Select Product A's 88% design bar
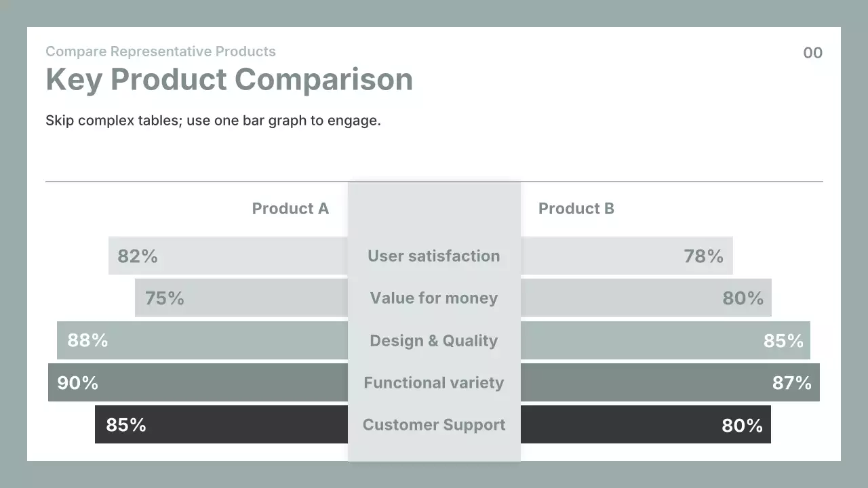This screenshot has height=488, width=868. [x=202, y=340]
